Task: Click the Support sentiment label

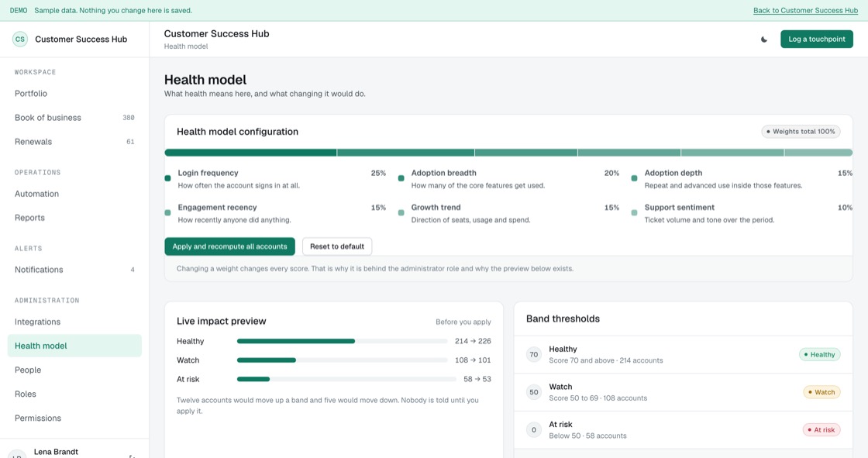Action: (x=679, y=208)
